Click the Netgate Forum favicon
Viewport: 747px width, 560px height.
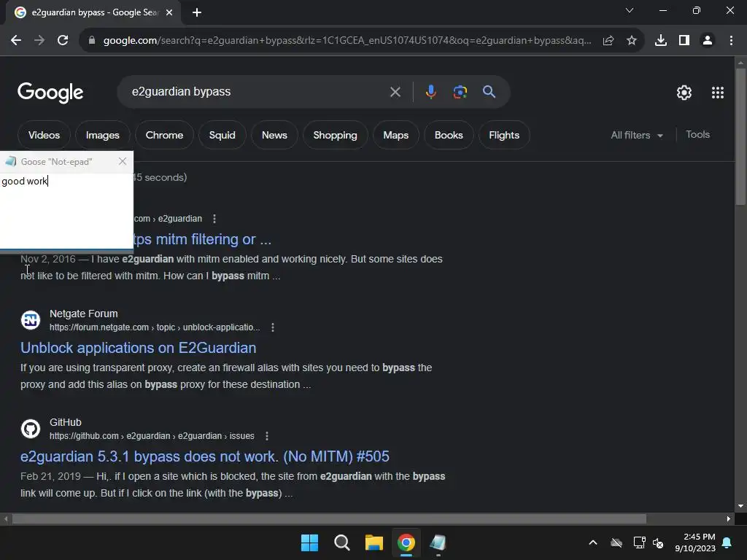click(31, 320)
